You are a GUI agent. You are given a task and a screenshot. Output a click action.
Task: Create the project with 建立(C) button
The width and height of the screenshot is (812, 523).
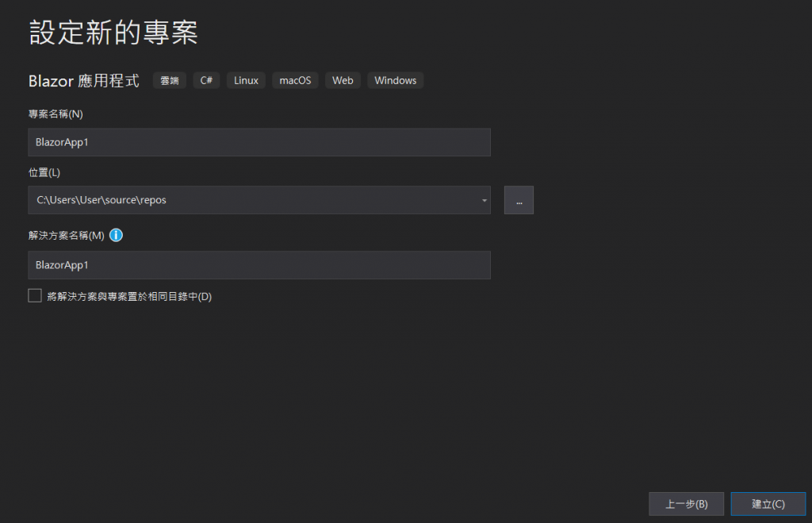tap(768, 504)
